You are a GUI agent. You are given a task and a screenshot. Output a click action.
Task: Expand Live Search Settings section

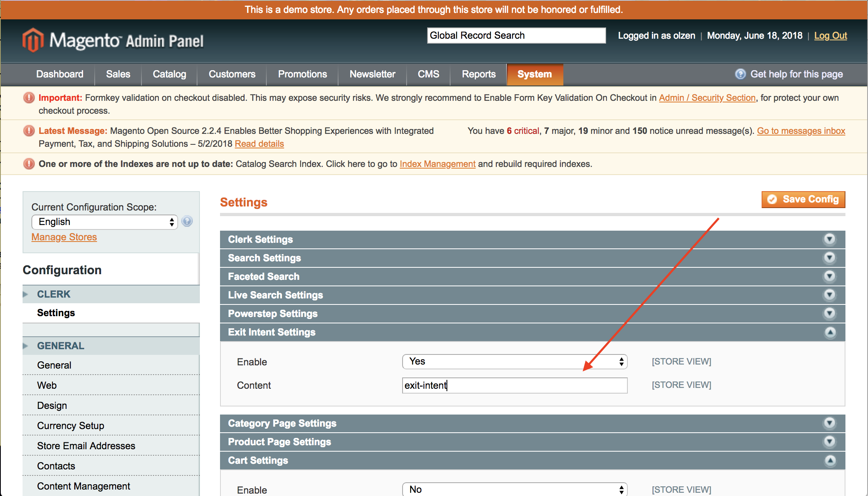click(276, 295)
